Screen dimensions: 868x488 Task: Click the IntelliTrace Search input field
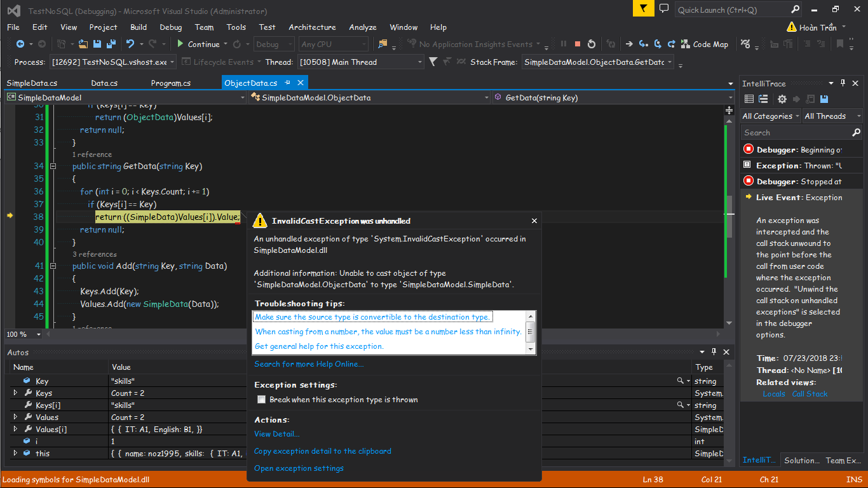pos(796,133)
